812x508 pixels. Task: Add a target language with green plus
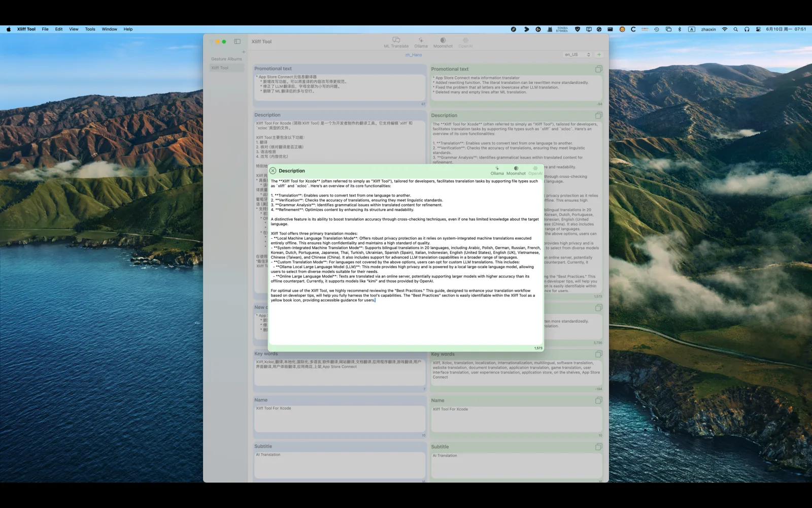click(x=599, y=54)
